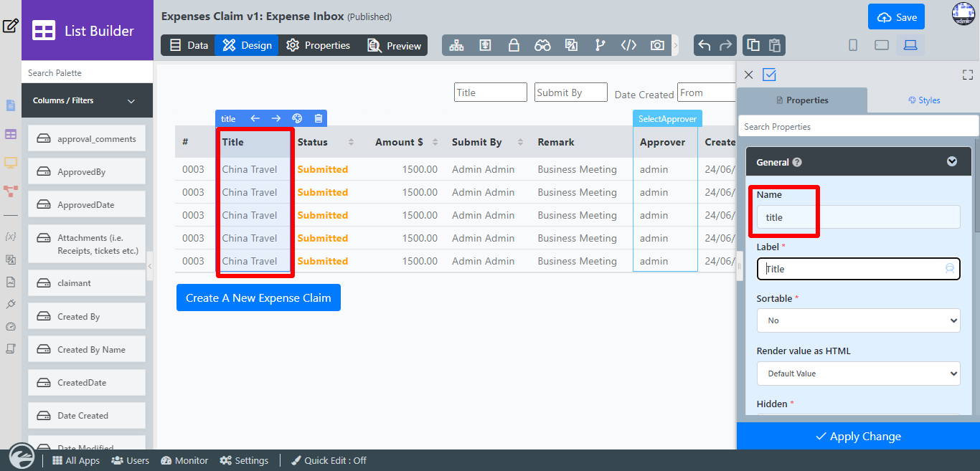Click the camera screenshot icon in toolbar

pos(657,45)
